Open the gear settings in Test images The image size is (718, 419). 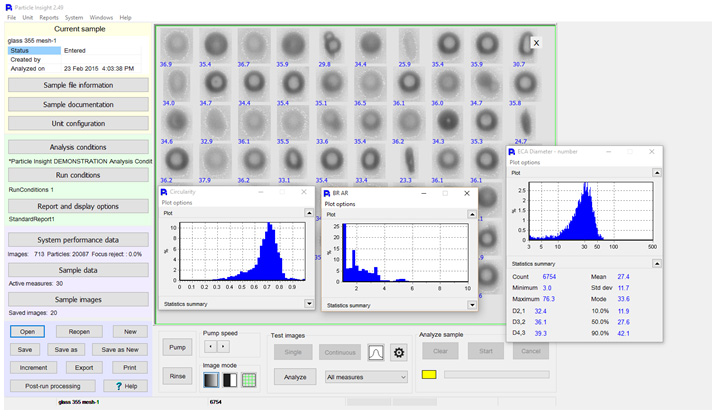(398, 352)
